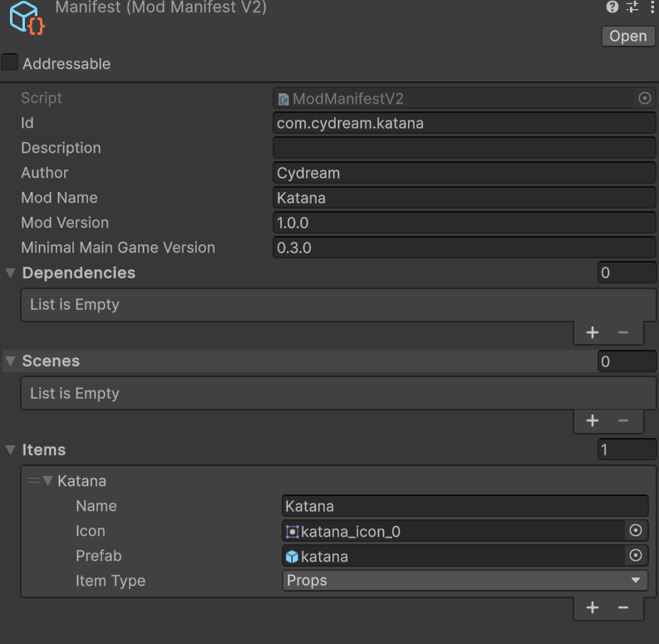This screenshot has width=659, height=644.
Task: Click List is Empty under Scenes
Action: pos(75,393)
